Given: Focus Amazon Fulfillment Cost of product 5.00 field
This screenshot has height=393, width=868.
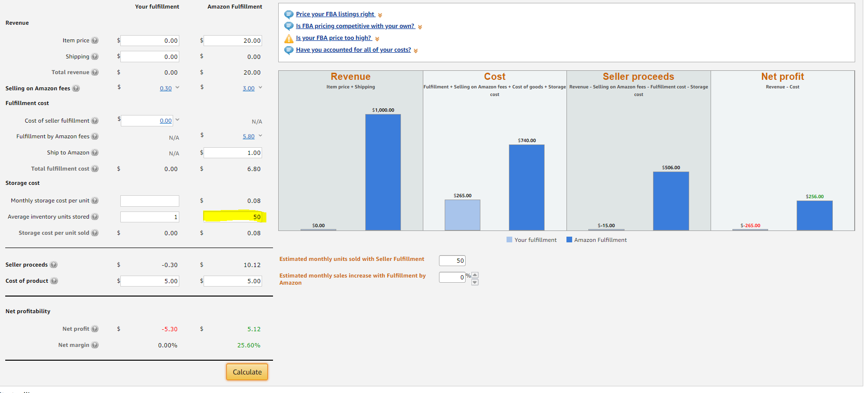Looking at the screenshot, I should click(x=233, y=281).
